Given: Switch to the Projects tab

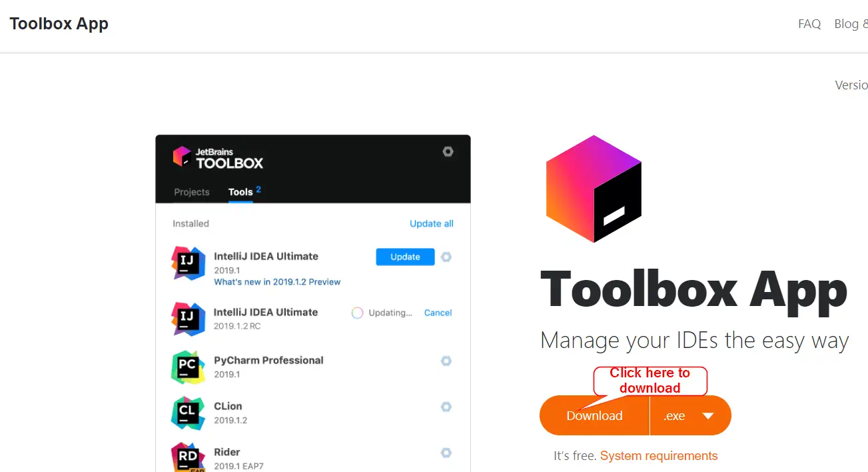Looking at the screenshot, I should [192, 192].
